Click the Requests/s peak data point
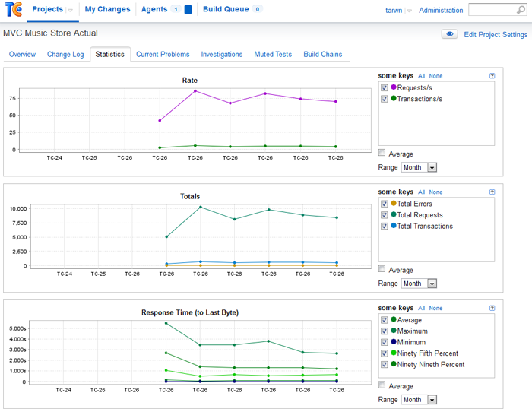The height and width of the screenshot is (412, 532). (x=195, y=91)
